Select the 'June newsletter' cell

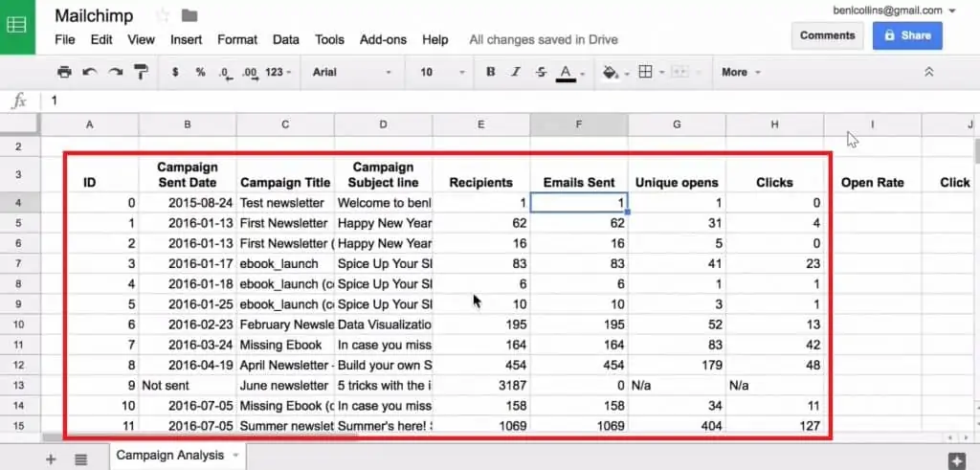(285, 386)
